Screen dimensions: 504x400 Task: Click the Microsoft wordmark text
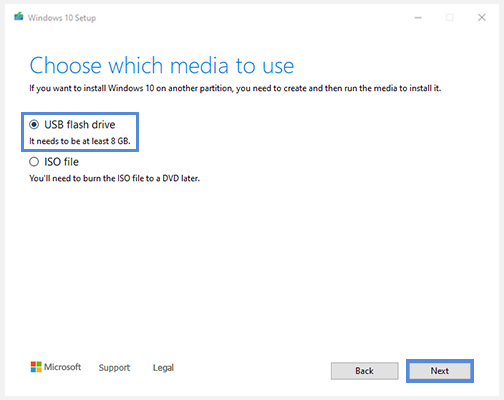pyautogui.click(x=62, y=367)
